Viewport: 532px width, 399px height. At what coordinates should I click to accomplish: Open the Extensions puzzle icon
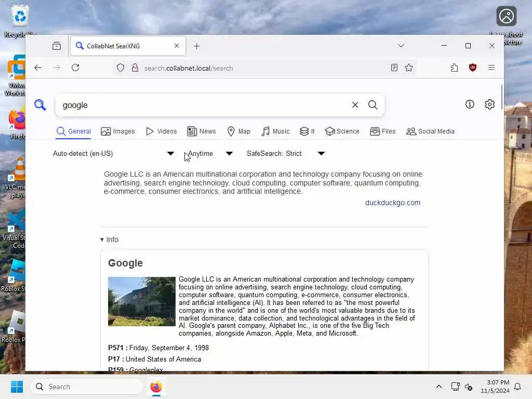[x=454, y=68]
